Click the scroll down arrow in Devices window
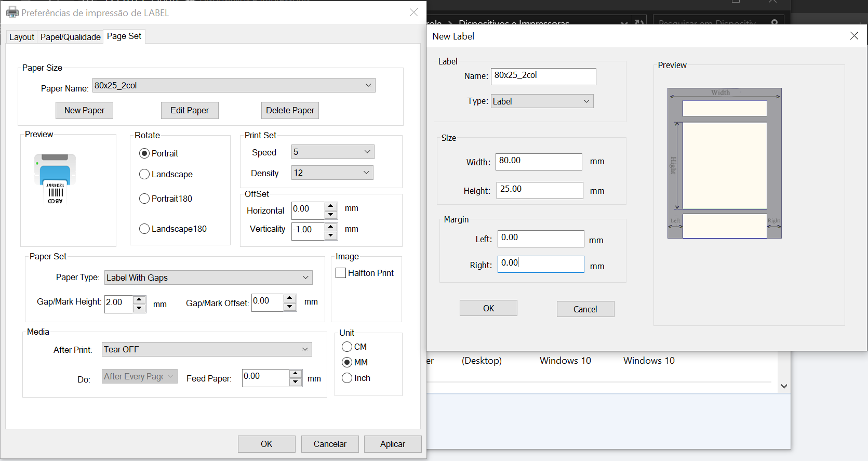Screen dimensions: 868x461 [x=784, y=386]
